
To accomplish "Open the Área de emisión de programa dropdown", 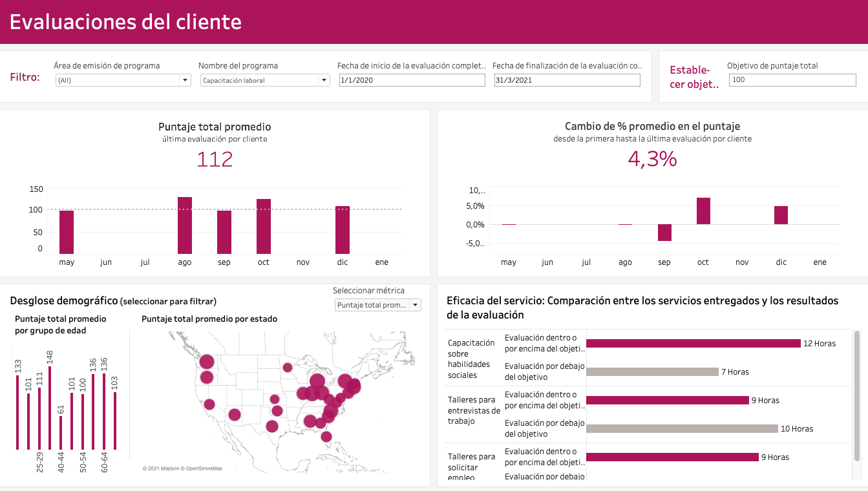I will [x=123, y=80].
